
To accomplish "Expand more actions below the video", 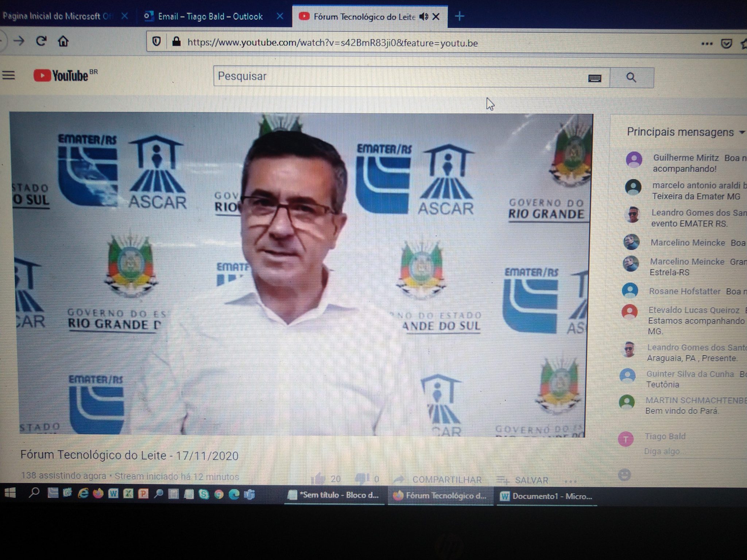I will coord(570,481).
